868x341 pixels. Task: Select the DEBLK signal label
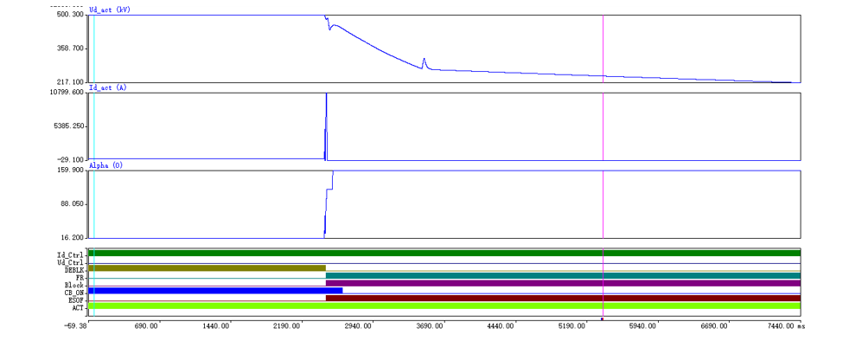click(x=73, y=270)
